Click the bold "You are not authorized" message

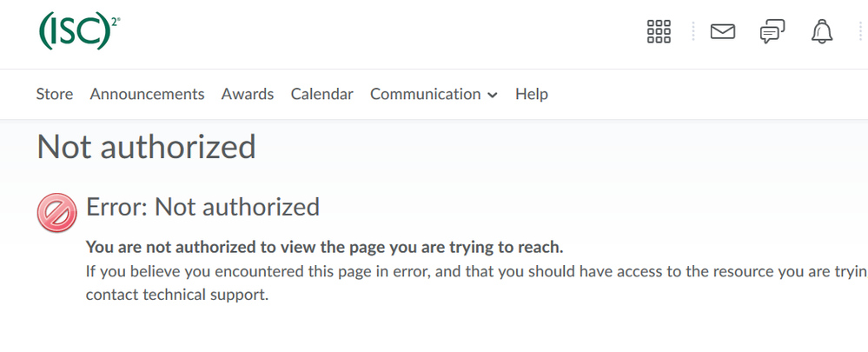coord(325,247)
